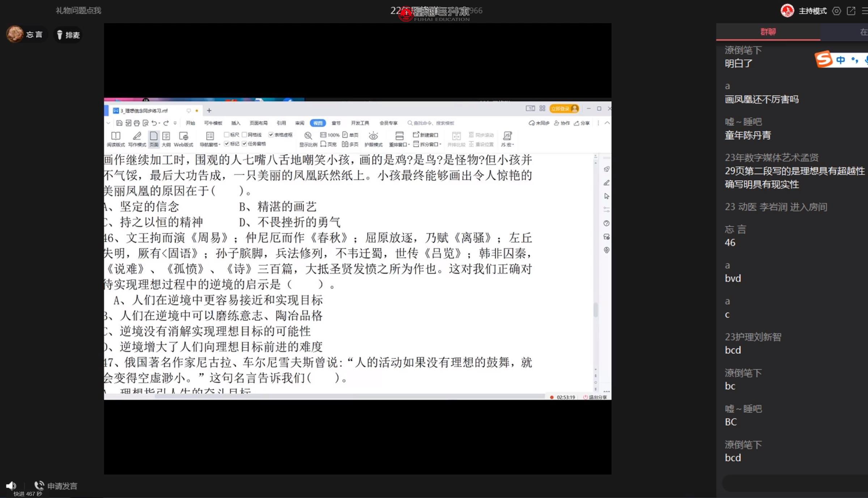
Task: Open Print Preview from quick toolbar
Action: [145, 123]
